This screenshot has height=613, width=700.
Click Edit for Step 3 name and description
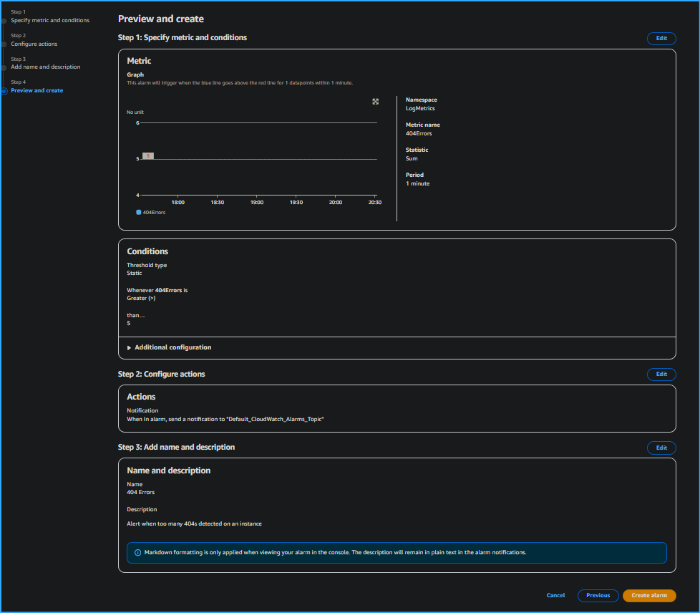point(661,448)
